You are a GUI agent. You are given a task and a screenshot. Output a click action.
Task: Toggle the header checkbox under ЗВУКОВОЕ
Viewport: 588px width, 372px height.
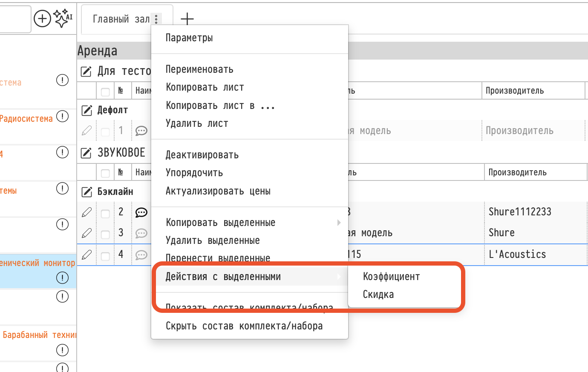point(105,173)
